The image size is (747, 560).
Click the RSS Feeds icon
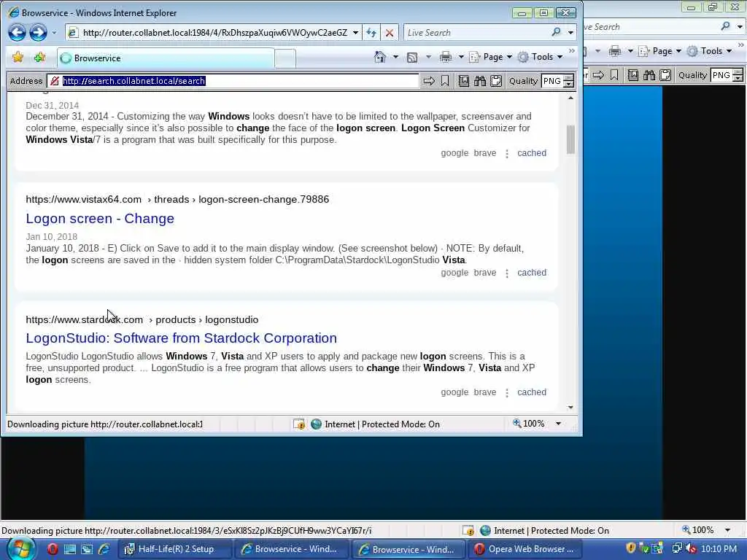412,58
